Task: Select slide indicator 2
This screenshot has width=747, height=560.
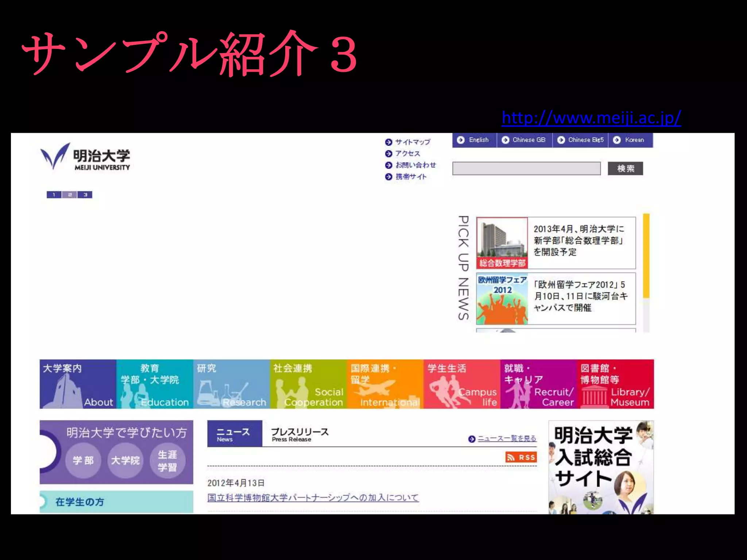Action: click(69, 195)
